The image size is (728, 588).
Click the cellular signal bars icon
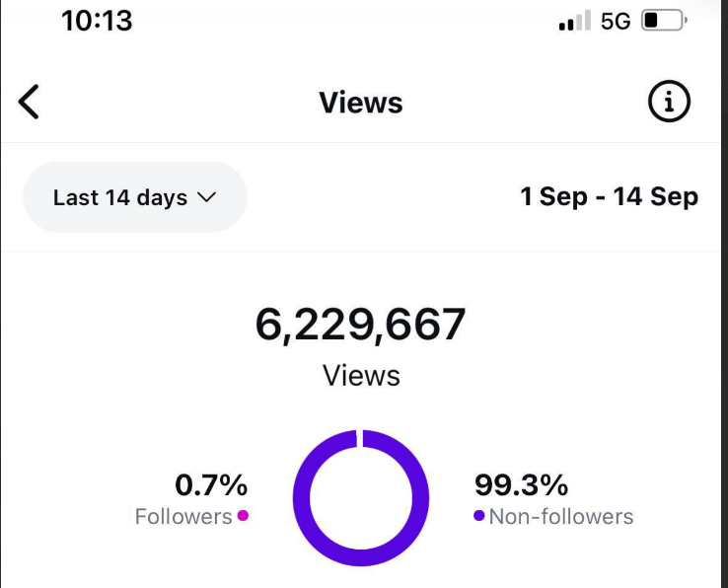coord(574,21)
